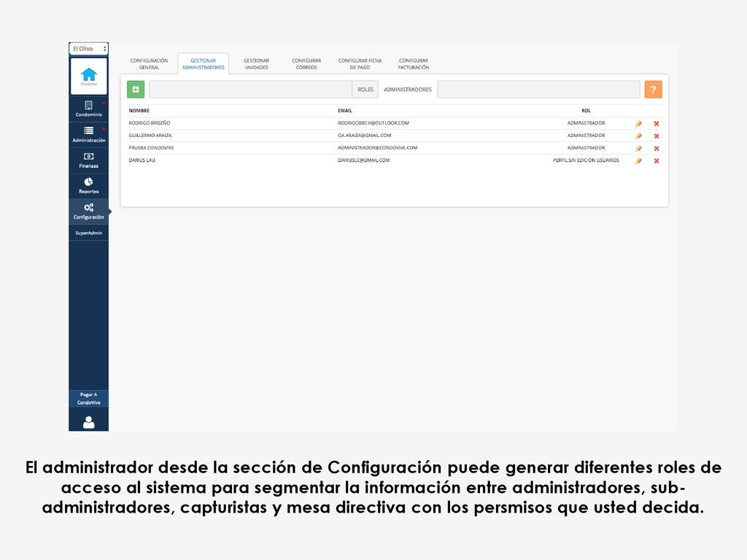Click Administrador role in Prueba Condovive row

586,147
